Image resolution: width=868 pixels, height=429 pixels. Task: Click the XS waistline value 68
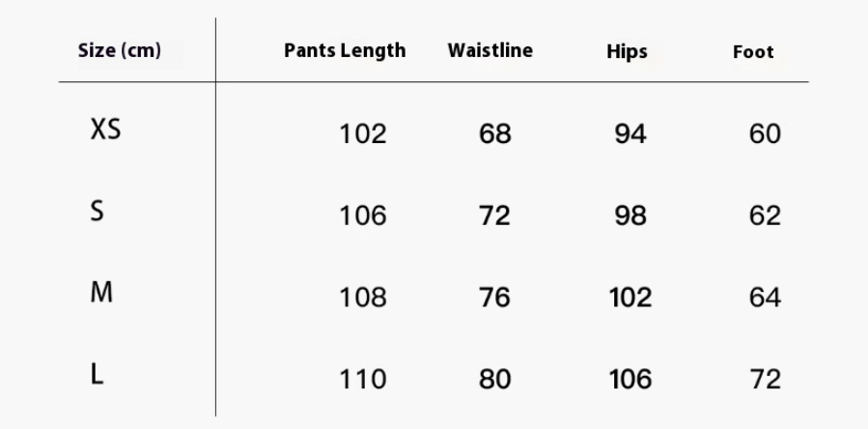(494, 133)
